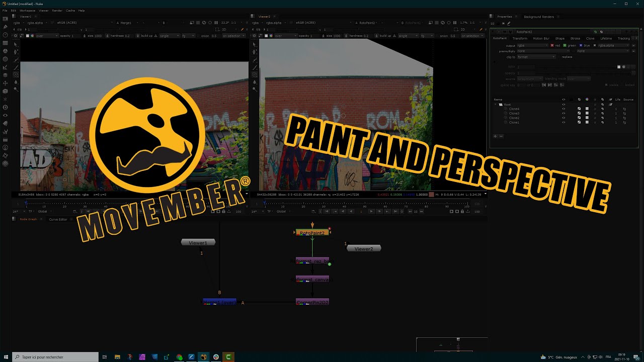Click the Clone4 color swatch

587,109
